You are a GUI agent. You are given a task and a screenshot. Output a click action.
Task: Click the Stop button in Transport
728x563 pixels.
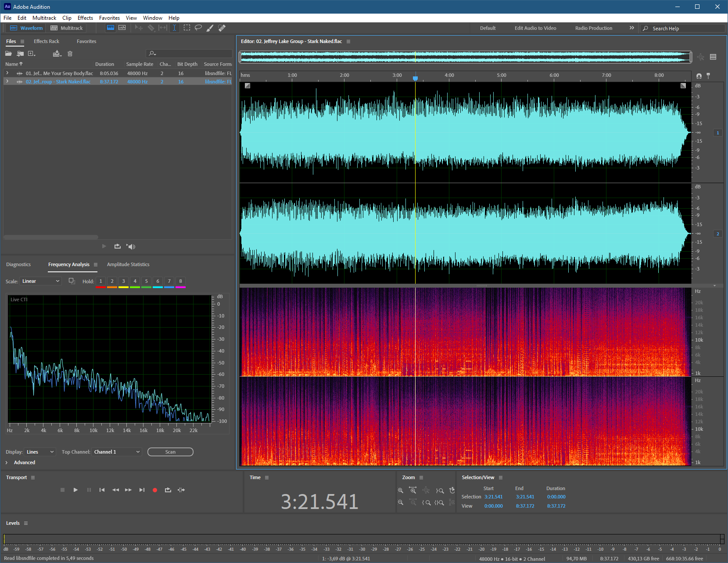62,490
